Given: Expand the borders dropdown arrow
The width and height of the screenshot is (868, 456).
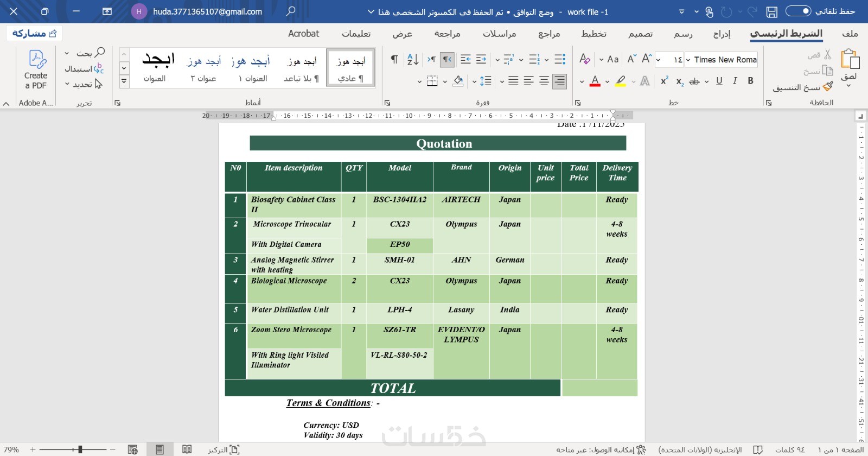Looking at the screenshot, I should tap(419, 81).
